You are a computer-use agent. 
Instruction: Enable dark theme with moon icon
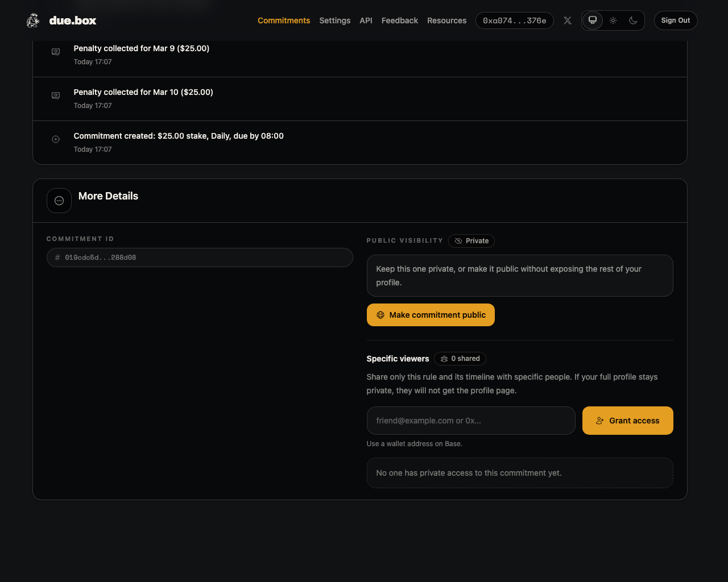pos(633,20)
